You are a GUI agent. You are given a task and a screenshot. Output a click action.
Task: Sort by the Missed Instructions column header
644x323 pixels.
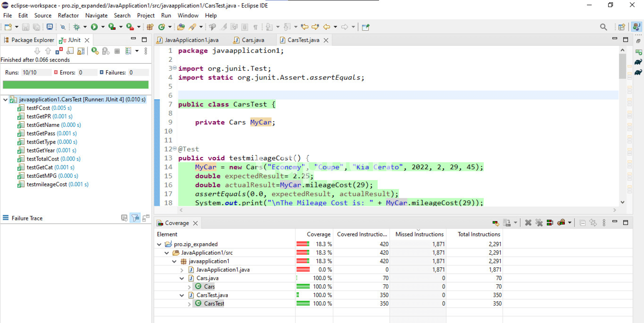[419, 234]
